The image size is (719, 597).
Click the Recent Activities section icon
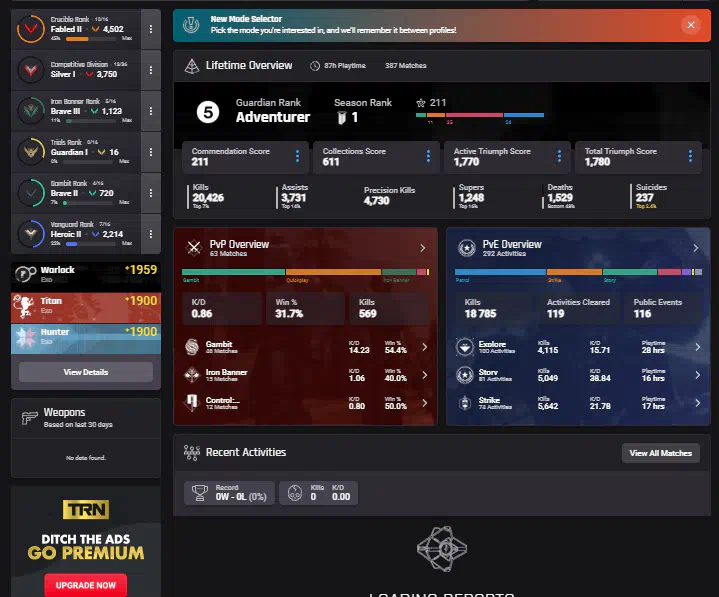click(192, 453)
